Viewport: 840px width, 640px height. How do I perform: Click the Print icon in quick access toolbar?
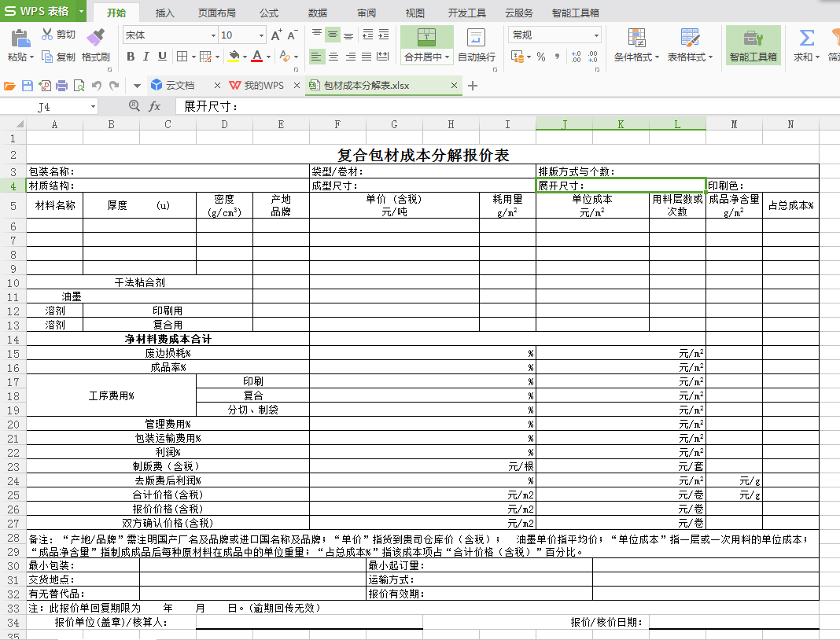point(62,86)
